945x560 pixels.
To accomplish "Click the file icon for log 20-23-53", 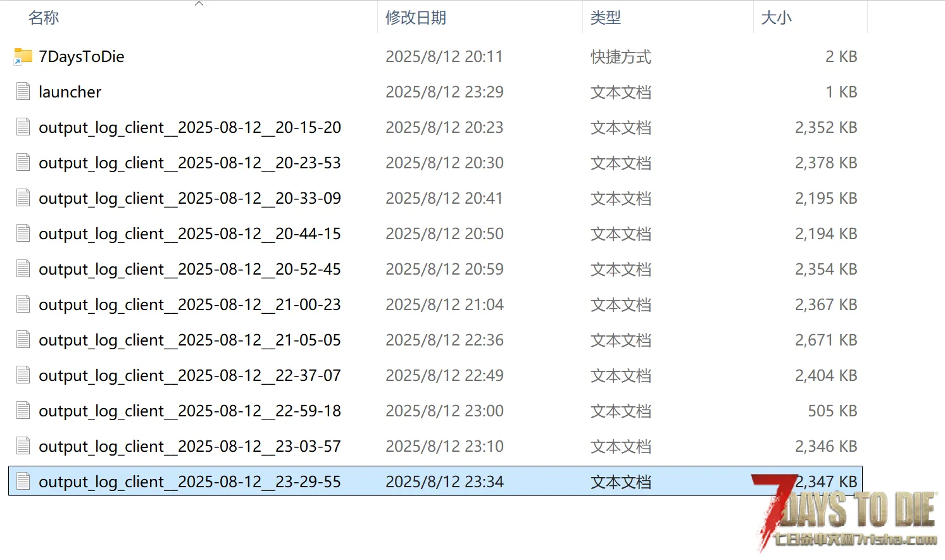I will tap(23, 163).
